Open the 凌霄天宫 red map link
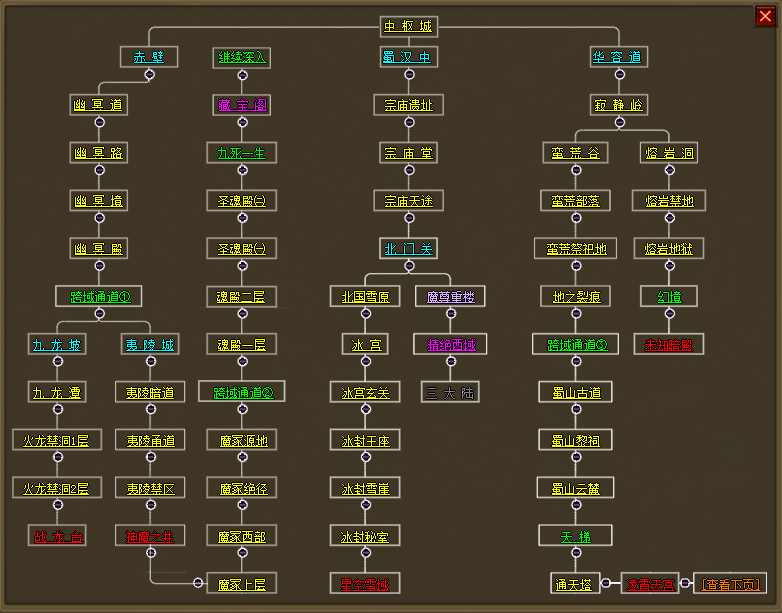 (651, 583)
